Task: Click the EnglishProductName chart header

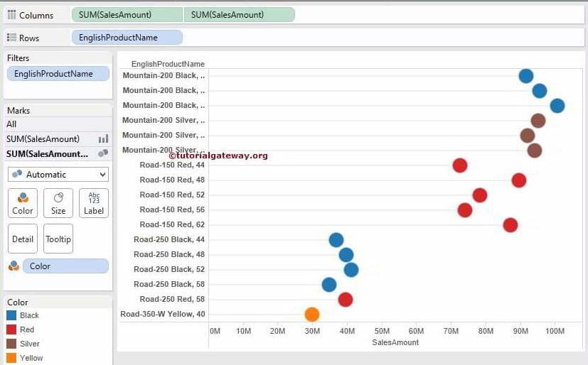Action: click(x=168, y=64)
